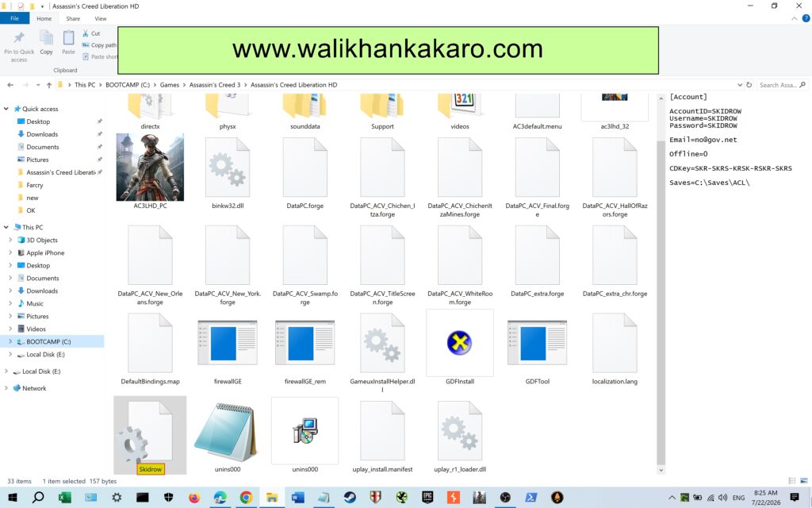Viewport: 812px width, 508px height.
Task: Open the taskbar notification center icon
Action: [795, 498]
